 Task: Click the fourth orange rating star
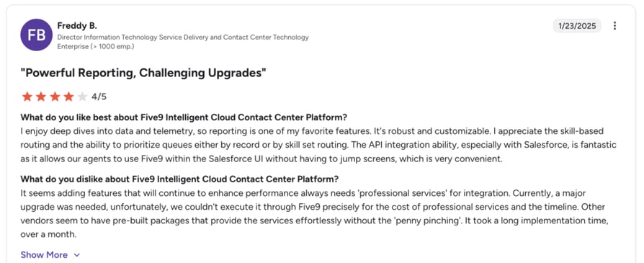point(68,97)
